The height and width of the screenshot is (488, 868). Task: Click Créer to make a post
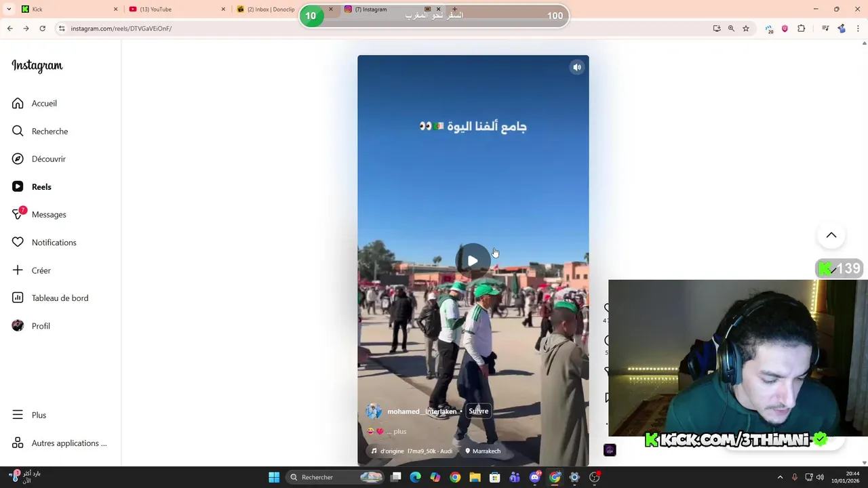(x=31, y=270)
